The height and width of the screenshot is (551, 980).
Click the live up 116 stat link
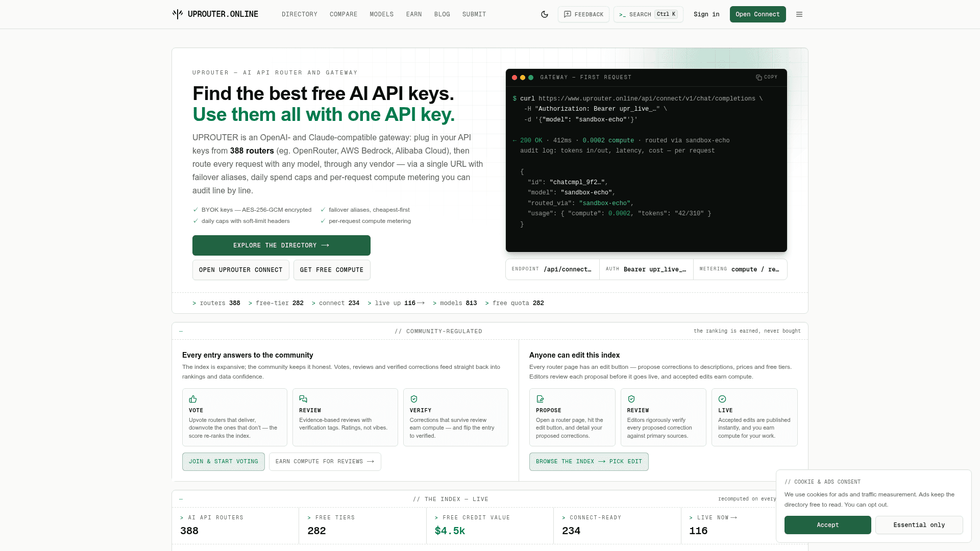396,303
